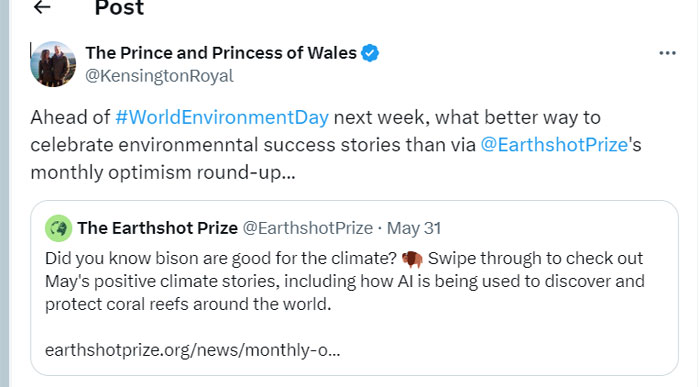Image resolution: width=700 pixels, height=387 pixels.
Task: Open the earthshotprize.org/news link
Action: click(x=192, y=350)
